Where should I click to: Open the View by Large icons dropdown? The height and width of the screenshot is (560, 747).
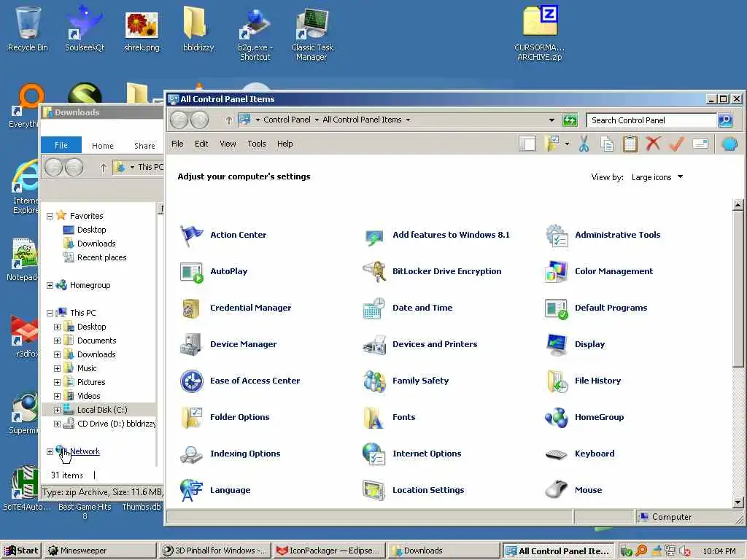(657, 177)
